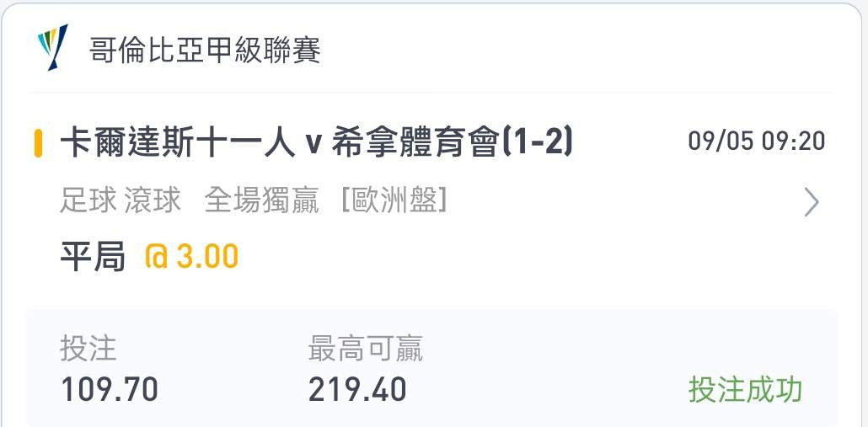The image size is (868, 427).
Task: Click the 卡爾達斯十一人 home team name
Action: click(177, 143)
